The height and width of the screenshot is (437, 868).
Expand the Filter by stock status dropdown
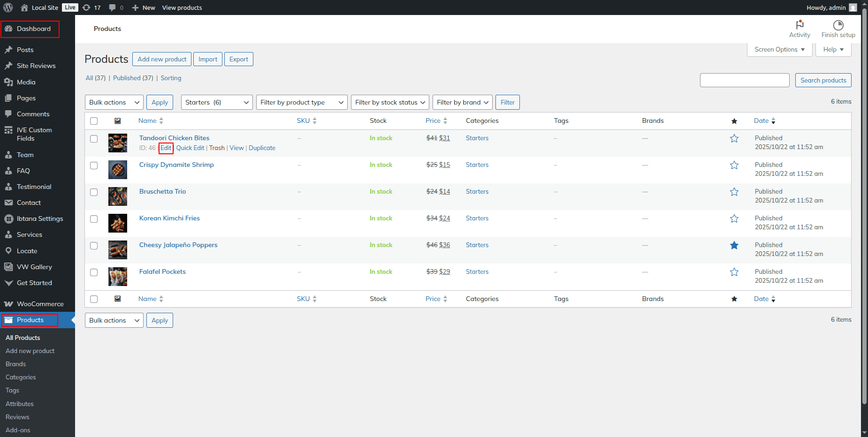pos(389,102)
